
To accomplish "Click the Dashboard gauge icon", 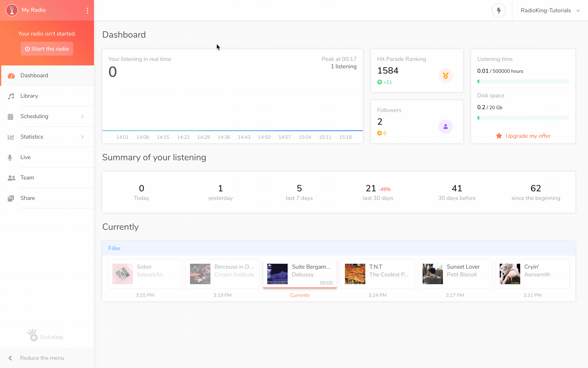I will click(11, 76).
